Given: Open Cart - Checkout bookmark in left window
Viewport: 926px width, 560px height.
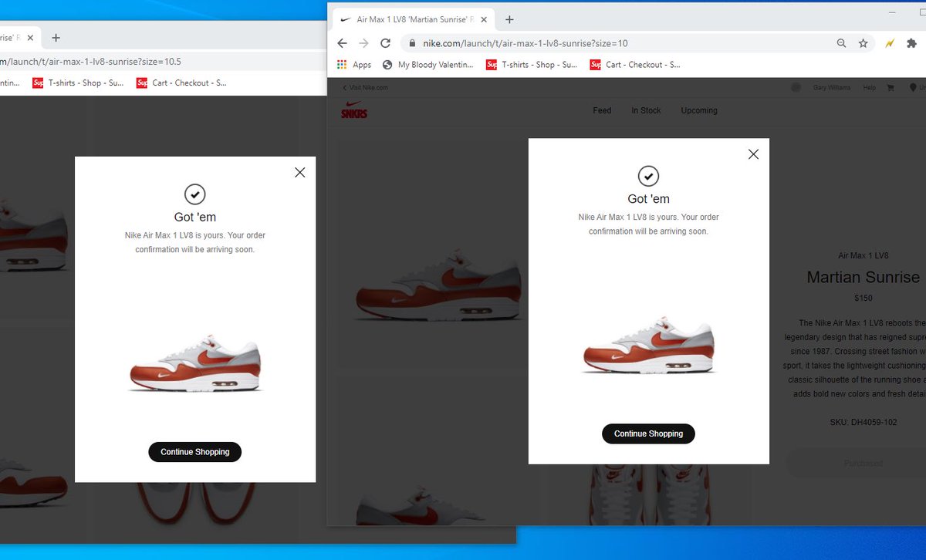Looking at the screenshot, I should coord(181,83).
